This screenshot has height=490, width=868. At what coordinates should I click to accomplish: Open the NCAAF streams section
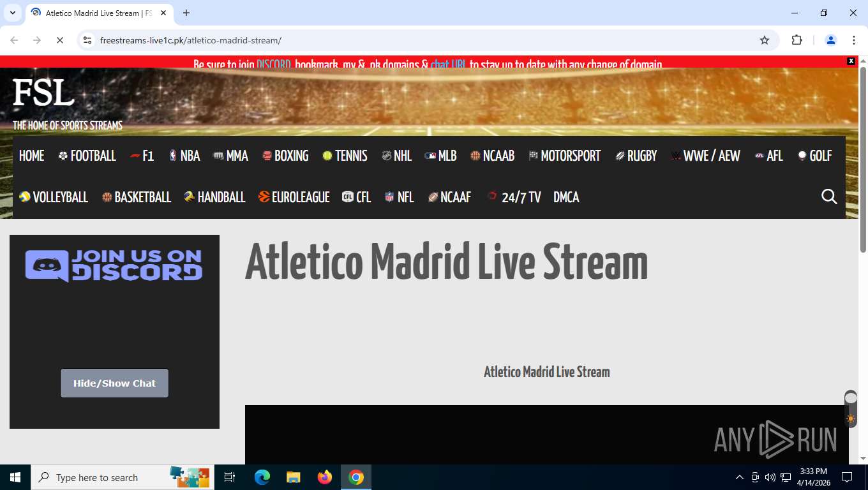[449, 197]
